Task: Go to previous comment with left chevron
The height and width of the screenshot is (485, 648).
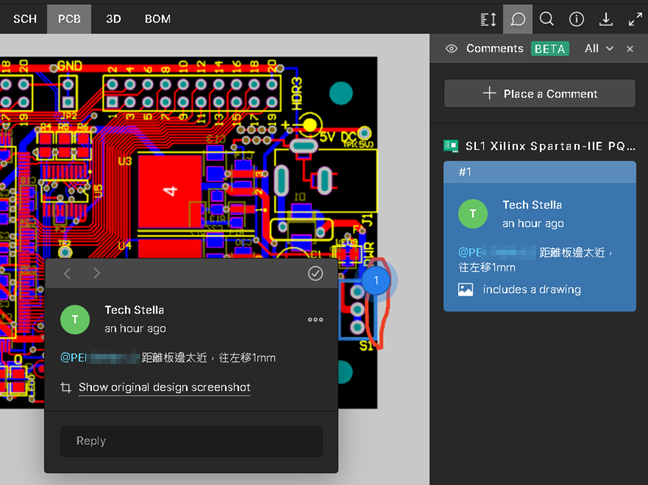Action: point(68,274)
